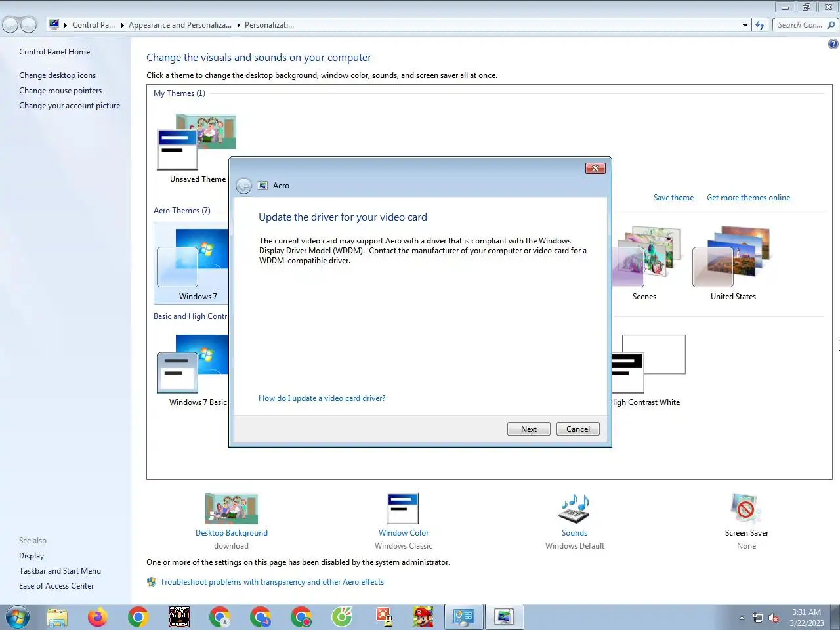
Task: Cancel the Aero troubleshooting dialog
Action: (x=578, y=429)
